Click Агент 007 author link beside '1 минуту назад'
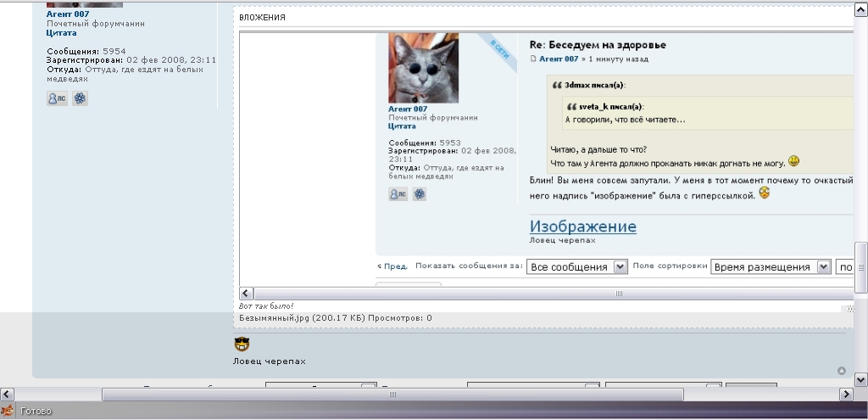Image resolution: width=868 pixels, height=420 pixels. (x=559, y=59)
